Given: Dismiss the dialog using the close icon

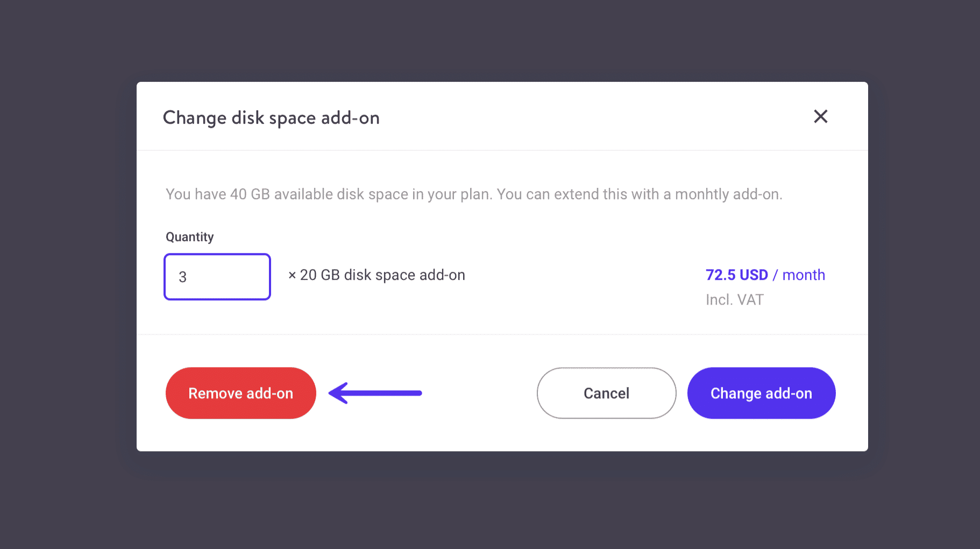Looking at the screenshot, I should pyautogui.click(x=820, y=117).
